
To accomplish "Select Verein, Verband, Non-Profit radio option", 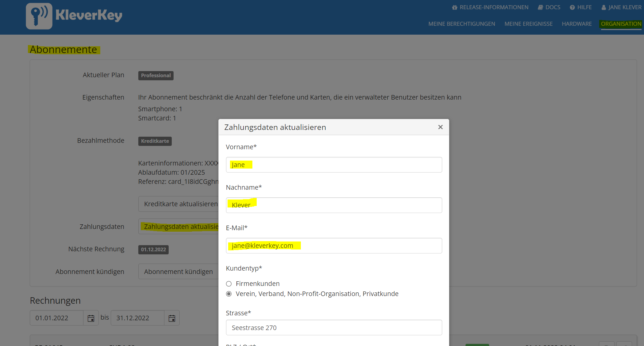I will click(x=229, y=294).
